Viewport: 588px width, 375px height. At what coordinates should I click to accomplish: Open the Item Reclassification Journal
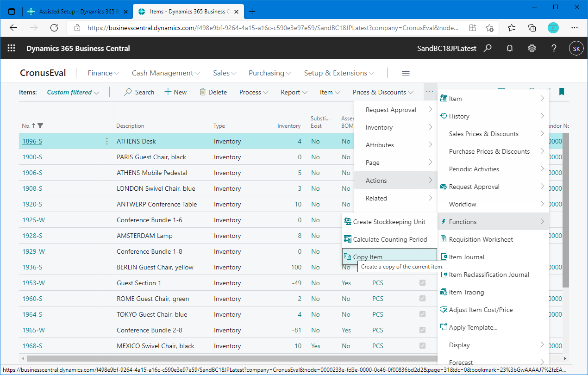click(x=488, y=274)
